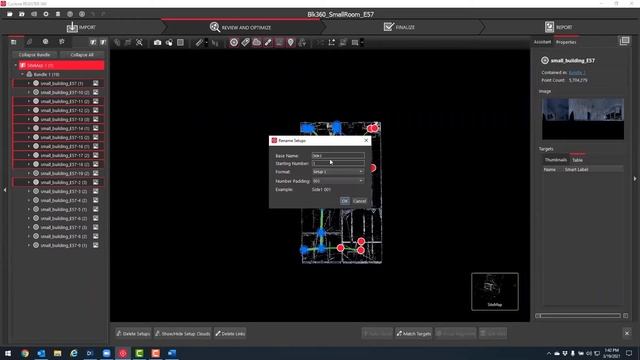Toggle image icon for small_building_E57-8
This screenshot has width=640, height=360.
[x=96, y=236]
